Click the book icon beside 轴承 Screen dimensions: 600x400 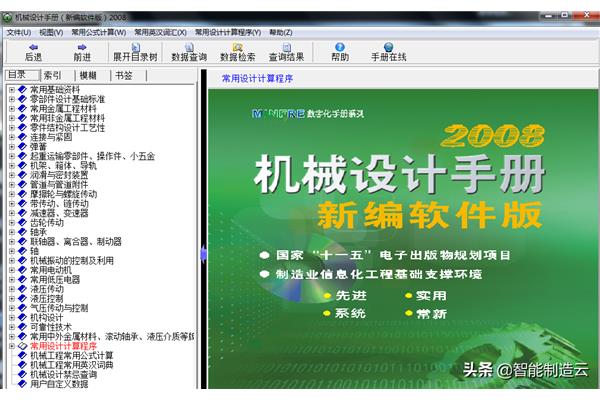tap(22, 232)
